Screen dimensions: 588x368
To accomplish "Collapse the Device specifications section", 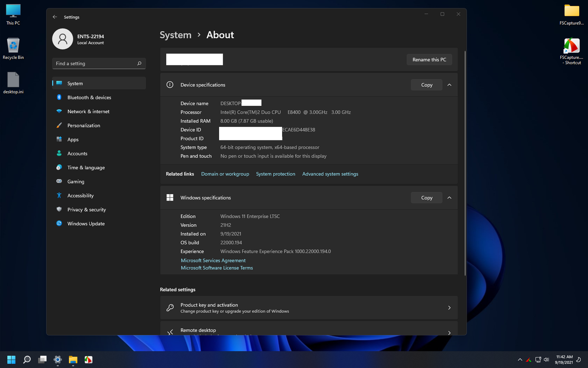I will coord(449,85).
